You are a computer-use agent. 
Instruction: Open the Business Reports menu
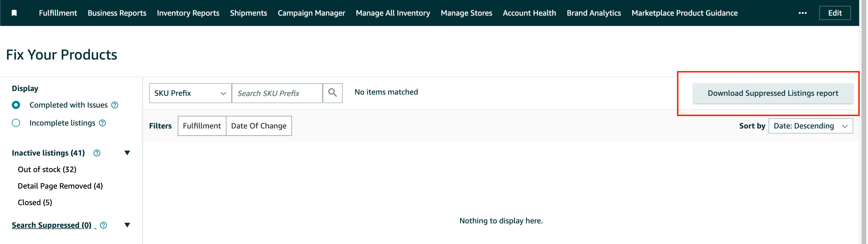pyautogui.click(x=117, y=13)
